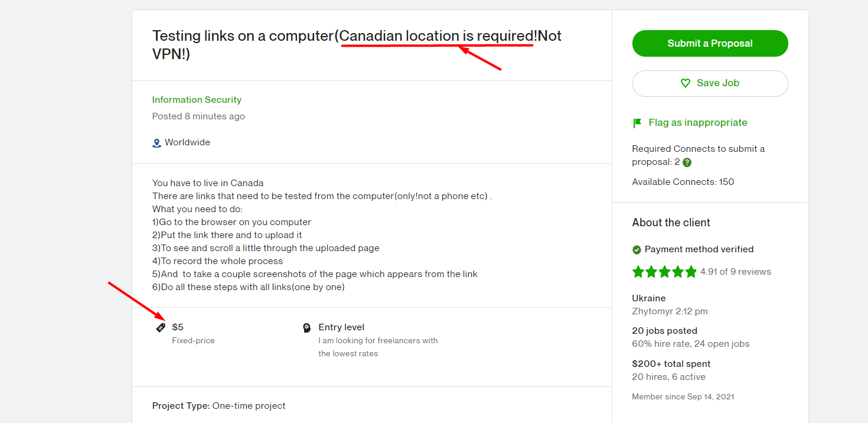This screenshot has width=868, height=423.
Task: Click the Project Type one-time project text
Action: [x=219, y=406]
